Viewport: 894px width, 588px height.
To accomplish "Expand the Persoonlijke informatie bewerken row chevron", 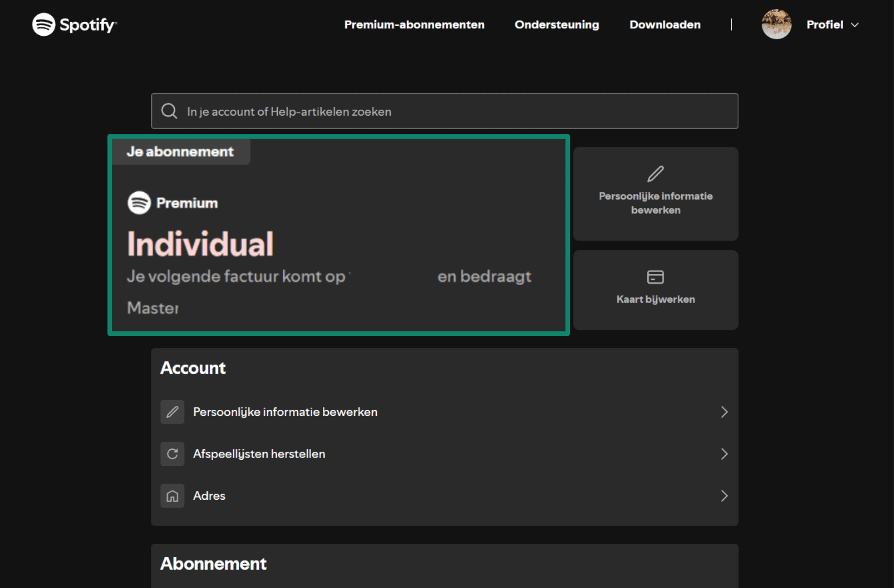I will point(724,411).
